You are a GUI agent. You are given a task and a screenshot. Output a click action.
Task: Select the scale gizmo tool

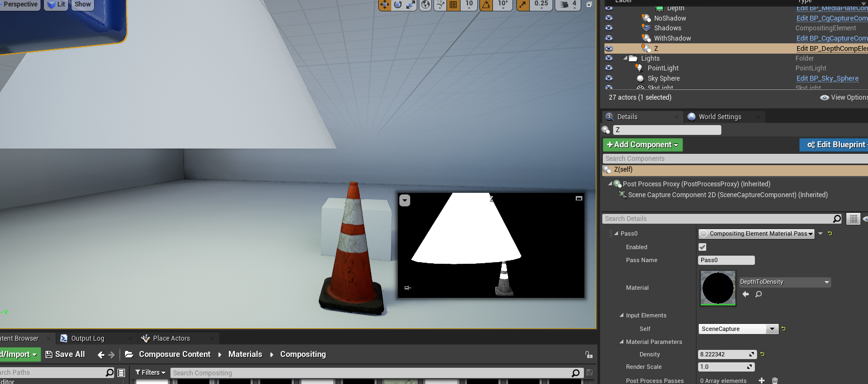[411, 4]
